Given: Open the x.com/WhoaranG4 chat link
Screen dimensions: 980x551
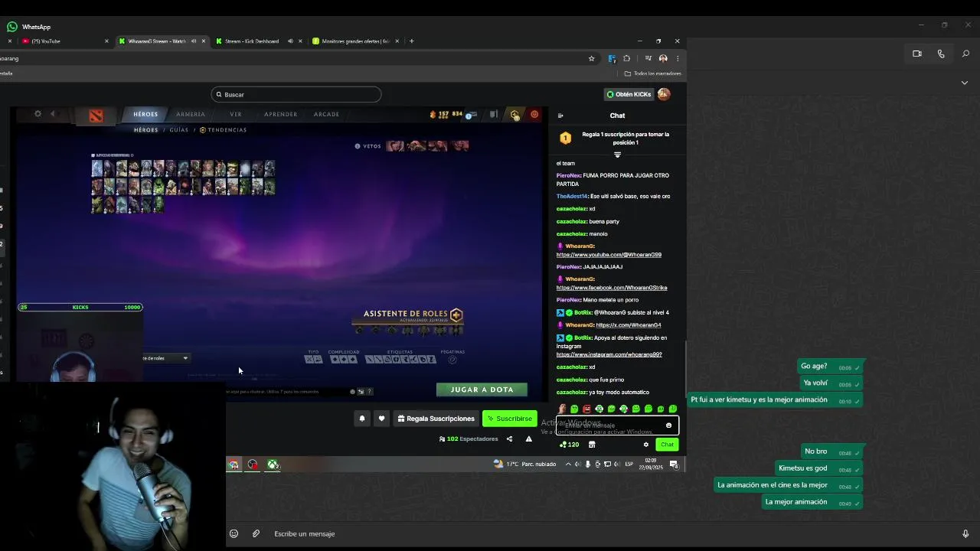Looking at the screenshot, I should (629, 325).
